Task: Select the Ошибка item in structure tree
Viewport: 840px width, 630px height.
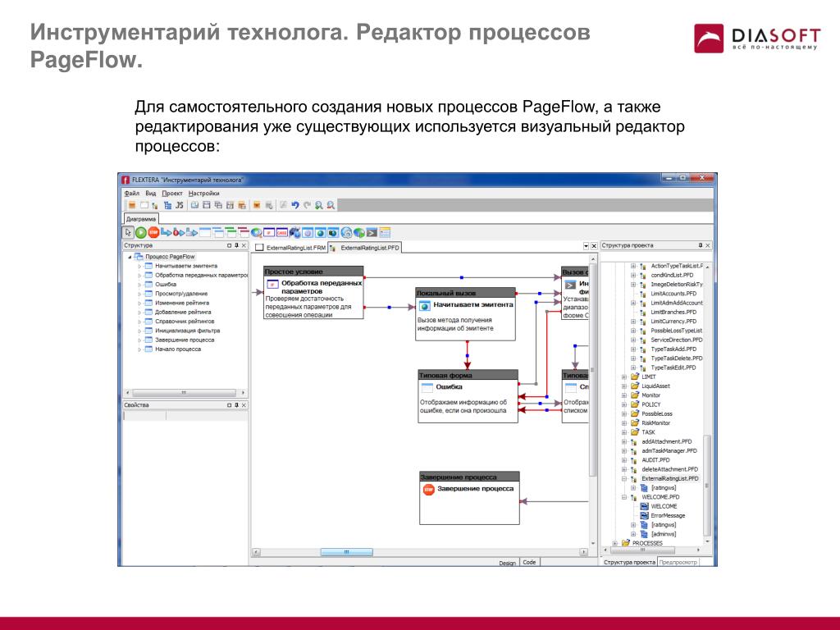Action: [166, 284]
